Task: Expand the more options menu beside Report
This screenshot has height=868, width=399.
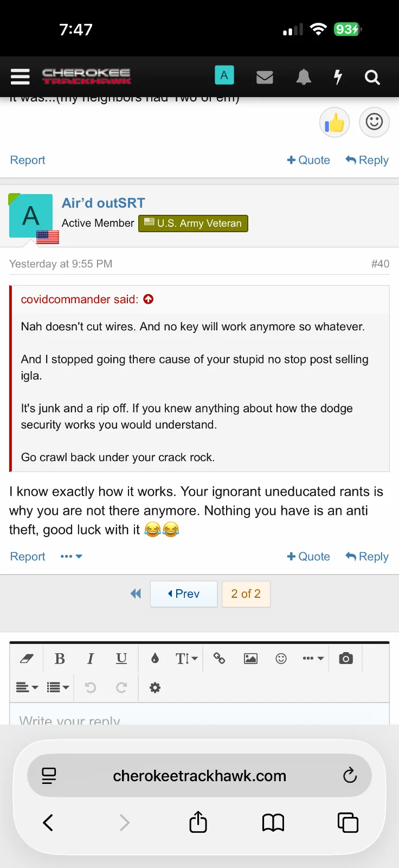Action: coord(71,557)
